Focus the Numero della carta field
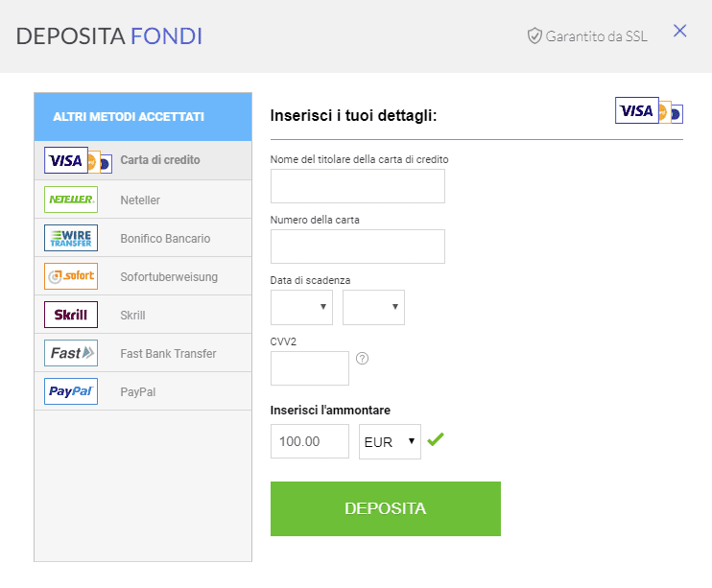The height and width of the screenshot is (588, 712). coord(358,247)
